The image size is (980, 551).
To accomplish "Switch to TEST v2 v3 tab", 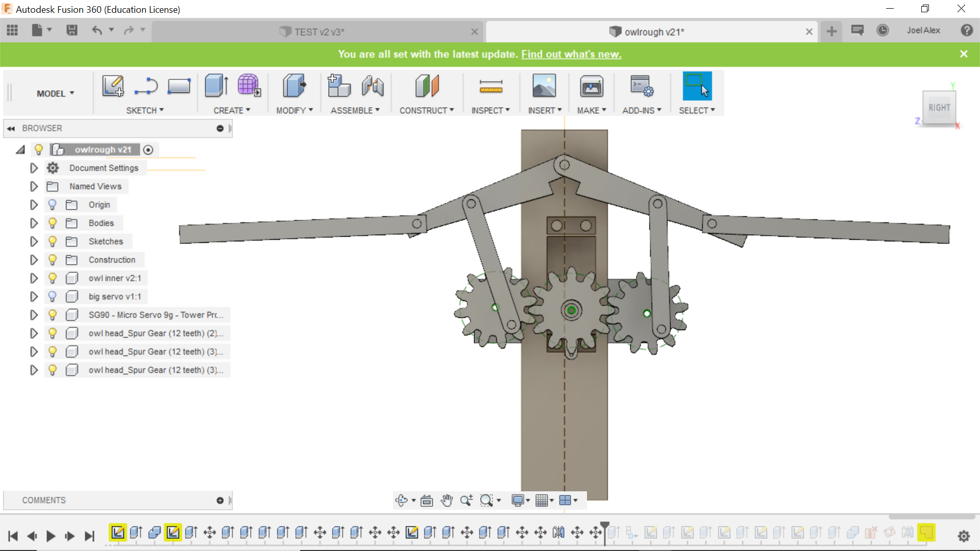I will click(x=318, y=32).
